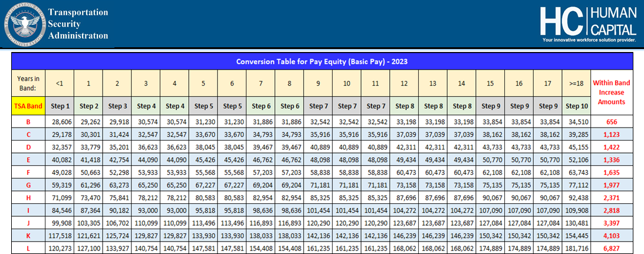Select the '>=18' years column header

click(x=576, y=83)
